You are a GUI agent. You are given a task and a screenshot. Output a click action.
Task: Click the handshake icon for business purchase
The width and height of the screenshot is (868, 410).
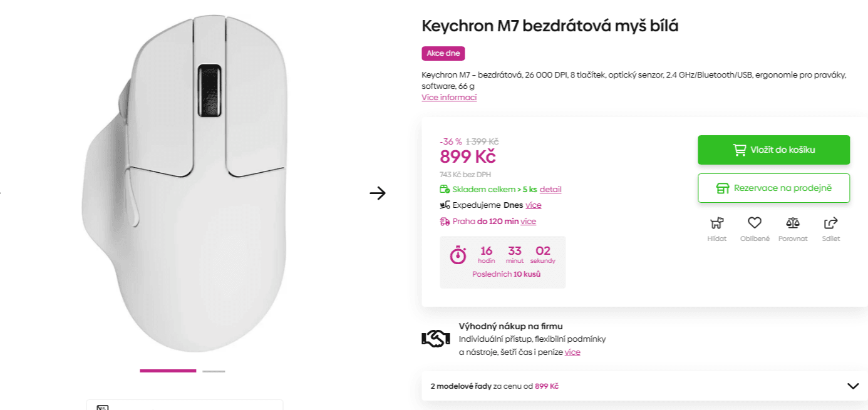click(x=435, y=338)
